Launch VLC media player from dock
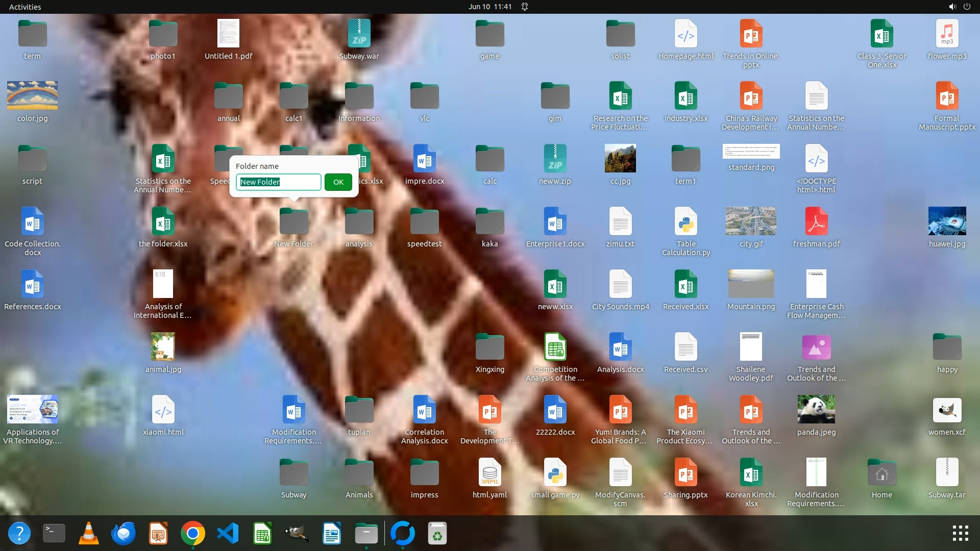The height and width of the screenshot is (551, 980). pos(88,533)
